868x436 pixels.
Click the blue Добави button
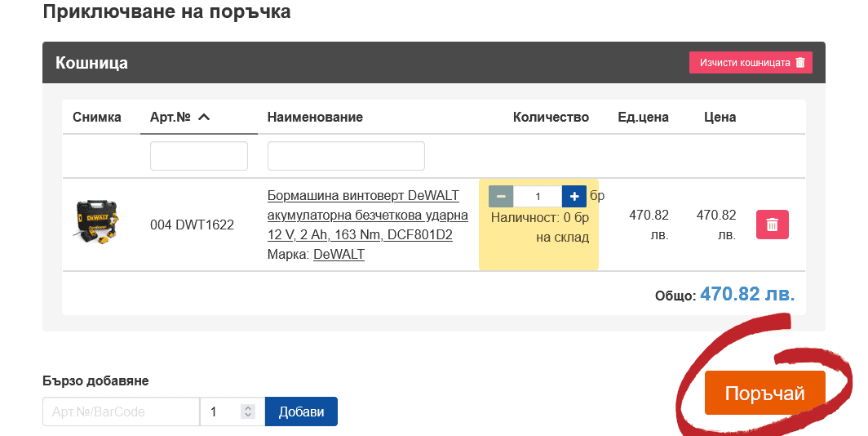coord(301,412)
